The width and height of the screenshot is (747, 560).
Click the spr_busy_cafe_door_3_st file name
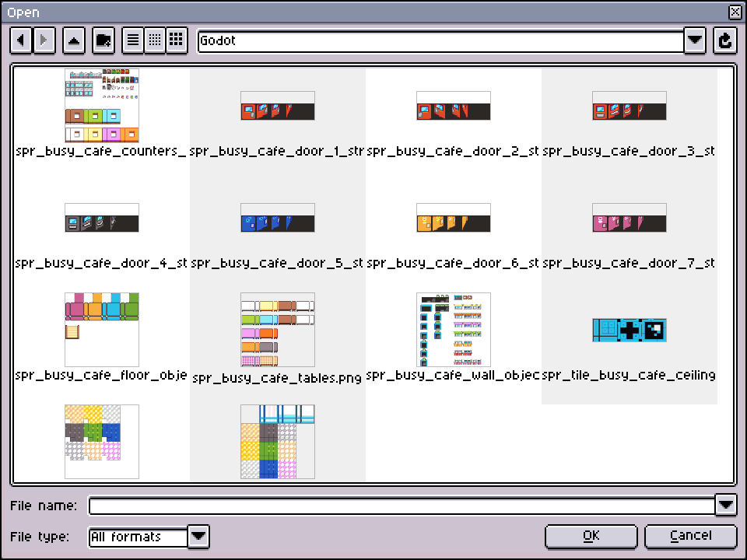629,152
